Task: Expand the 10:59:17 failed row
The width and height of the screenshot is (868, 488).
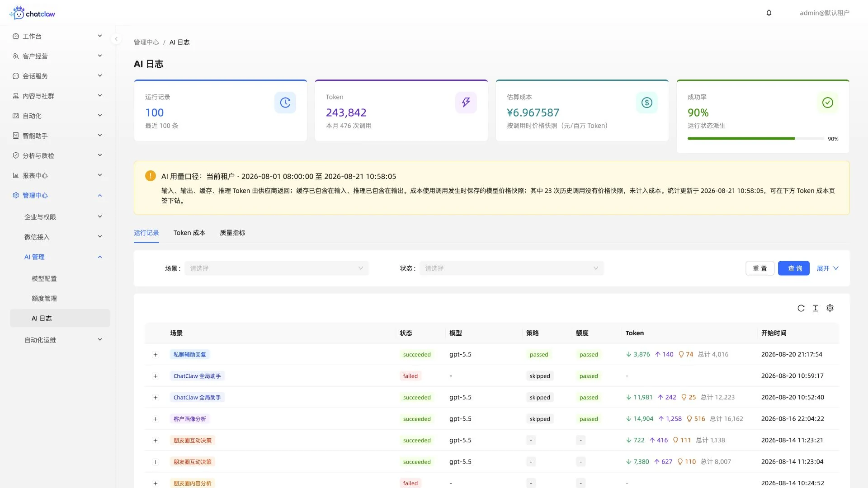Action: [156, 376]
